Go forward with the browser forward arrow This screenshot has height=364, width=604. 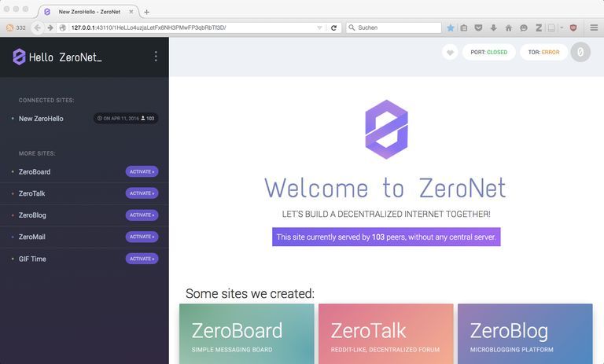point(50,28)
